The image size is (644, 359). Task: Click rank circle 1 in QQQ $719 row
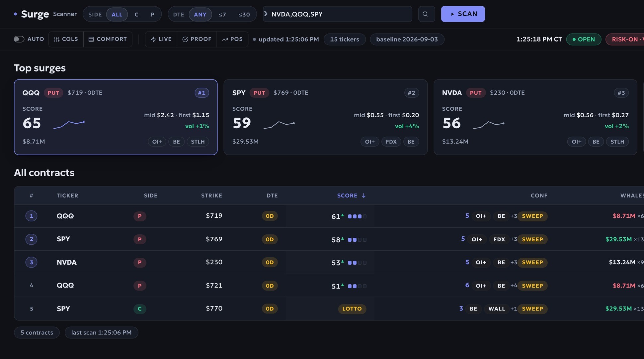[x=32, y=216]
